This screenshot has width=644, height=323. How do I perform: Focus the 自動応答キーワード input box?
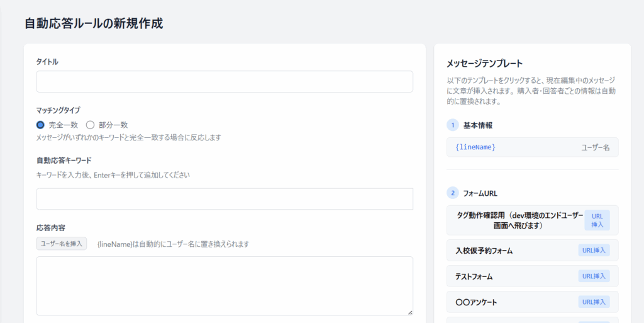coord(225,199)
